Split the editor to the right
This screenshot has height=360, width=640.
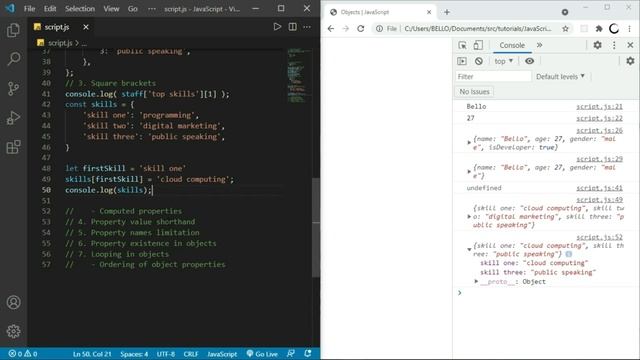coord(293,27)
